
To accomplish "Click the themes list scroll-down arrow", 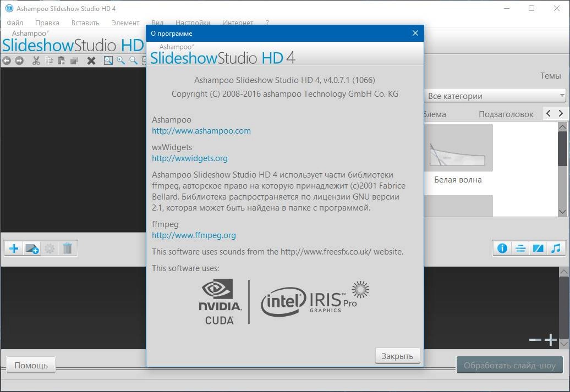I will click(x=562, y=212).
